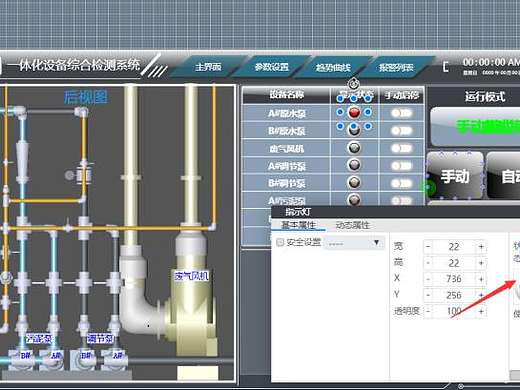The width and height of the screenshot is (520, 390).
Task: Open the 参数设置 navigation tab
Action: coord(271,67)
